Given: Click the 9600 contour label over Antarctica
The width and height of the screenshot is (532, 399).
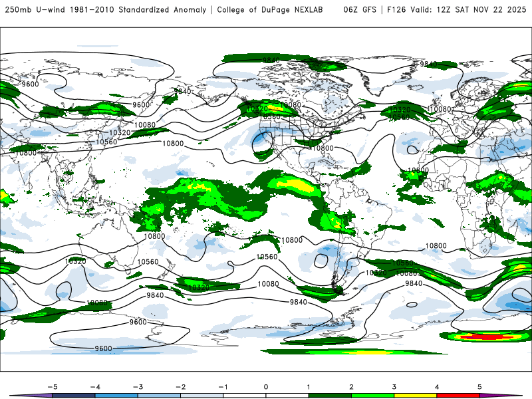Looking at the screenshot, I should (x=103, y=348).
